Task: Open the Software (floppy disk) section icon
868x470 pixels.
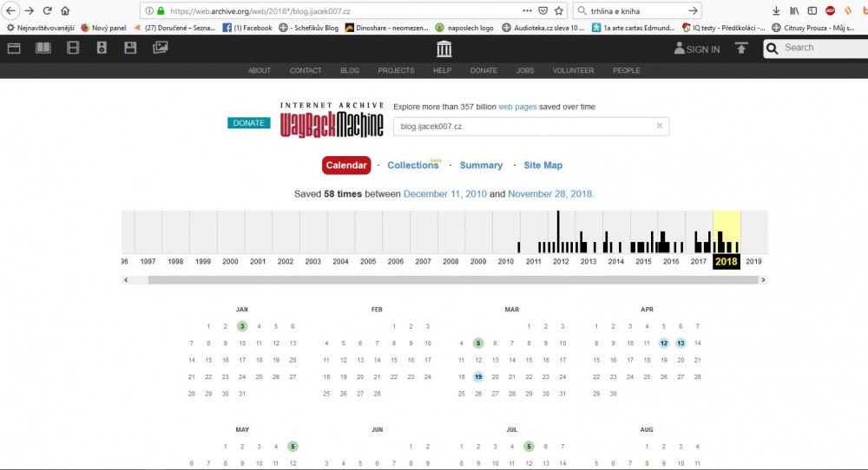Action: (x=130, y=48)
